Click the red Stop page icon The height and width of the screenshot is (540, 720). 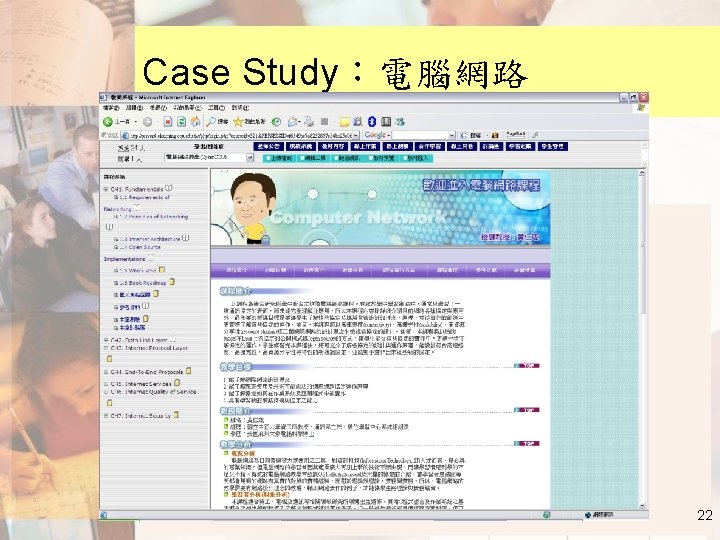168,122
